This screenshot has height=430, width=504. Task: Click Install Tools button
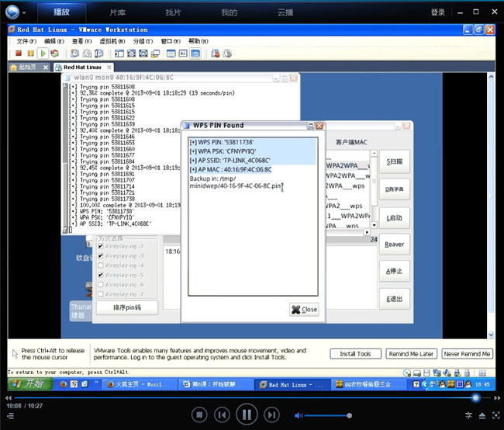pyautogui.click(x=355, y=354)
